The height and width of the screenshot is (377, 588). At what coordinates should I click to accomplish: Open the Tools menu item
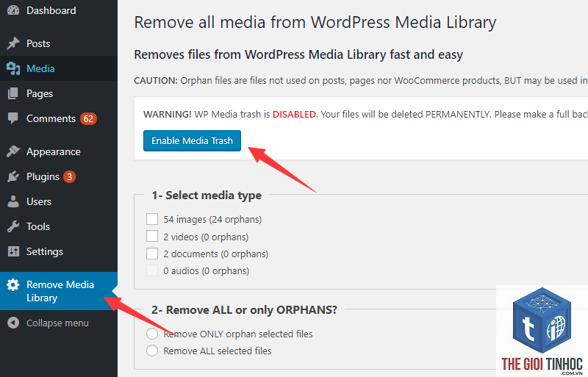pos(59,226)
